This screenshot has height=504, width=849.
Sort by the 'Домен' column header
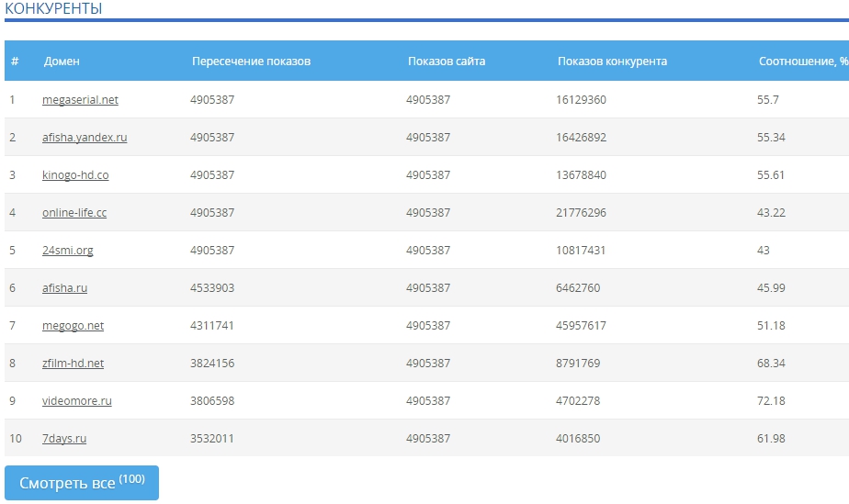(x=62, y=62)
